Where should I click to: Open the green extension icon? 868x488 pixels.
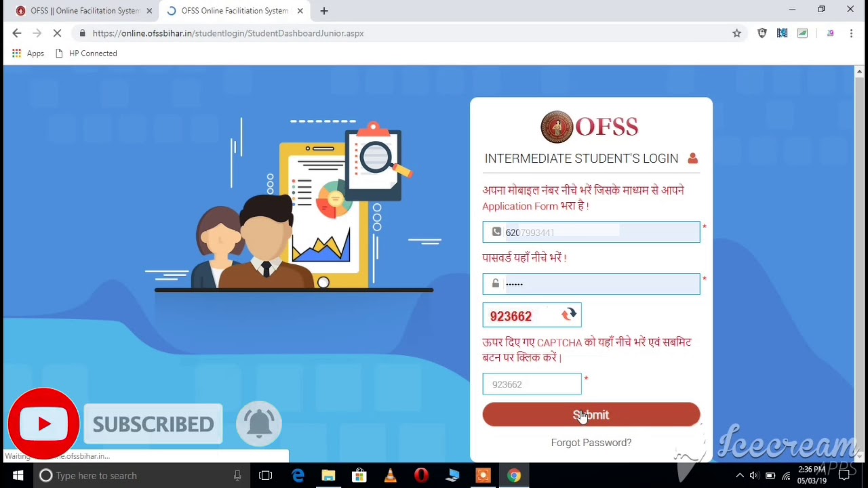pyautogui.click(x=803, y=33)
